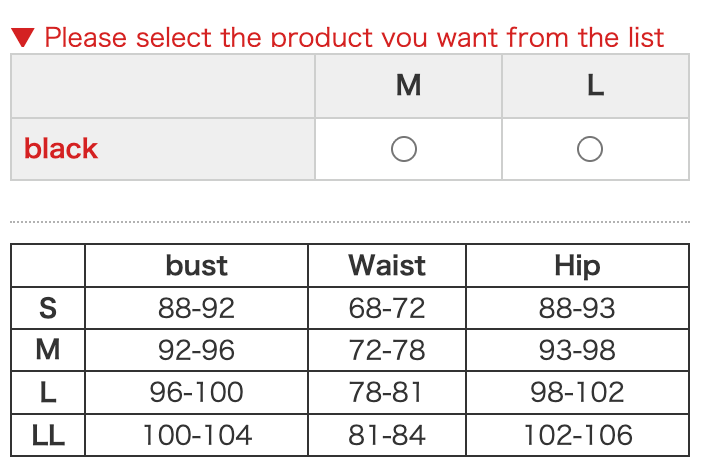Select black in size M radio button

pos(404,149)
